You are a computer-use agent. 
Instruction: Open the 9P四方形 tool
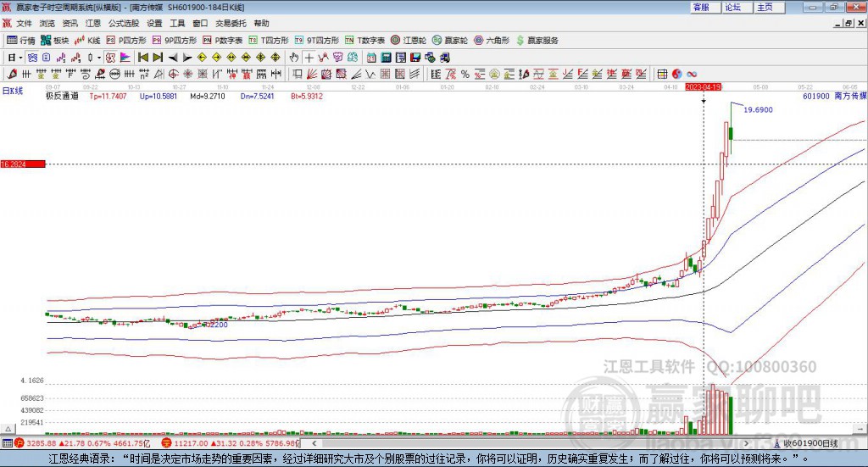coord(175,41)
